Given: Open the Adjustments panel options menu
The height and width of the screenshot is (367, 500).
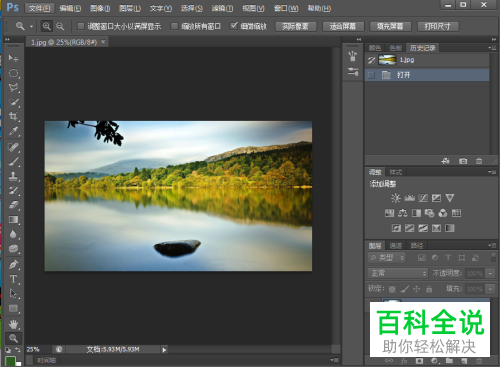Looking at the screenshot, I should point(492,172).
